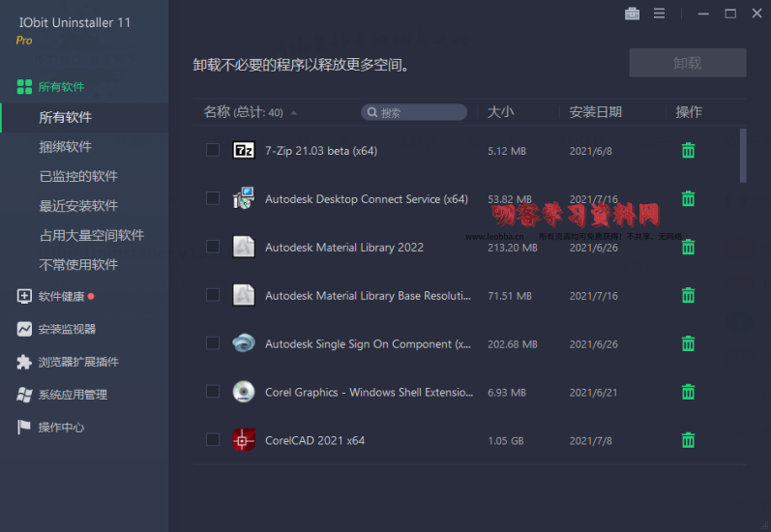This screenshot has height=532, width=771.
Task: Toggle sort arrow next to 名称 column
Action: pos(293,113)
